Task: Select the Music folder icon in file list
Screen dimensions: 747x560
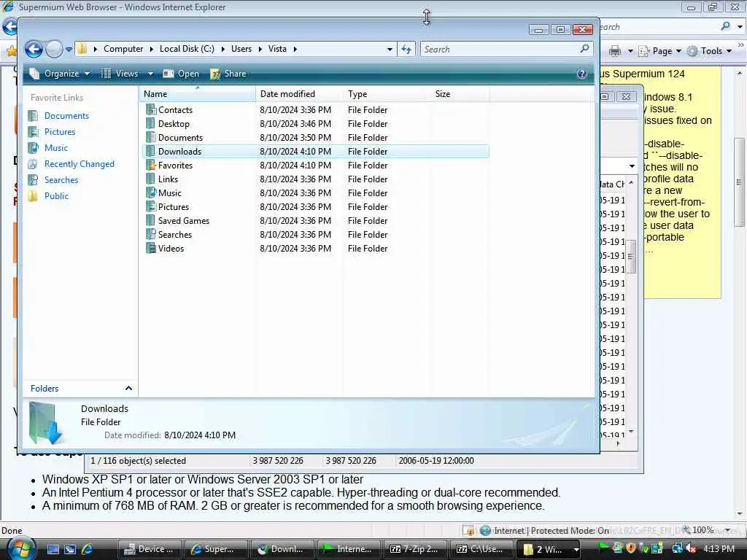Action: pyautogui.click(x=150, y=192)
